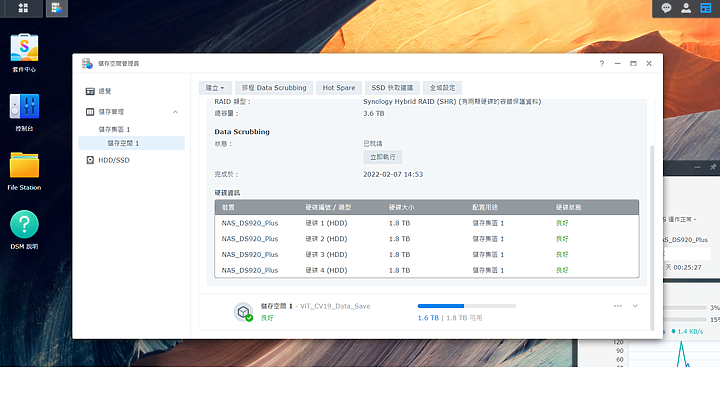
Task: Select the Drive 3 (HDD) cell
Action: 326,254
